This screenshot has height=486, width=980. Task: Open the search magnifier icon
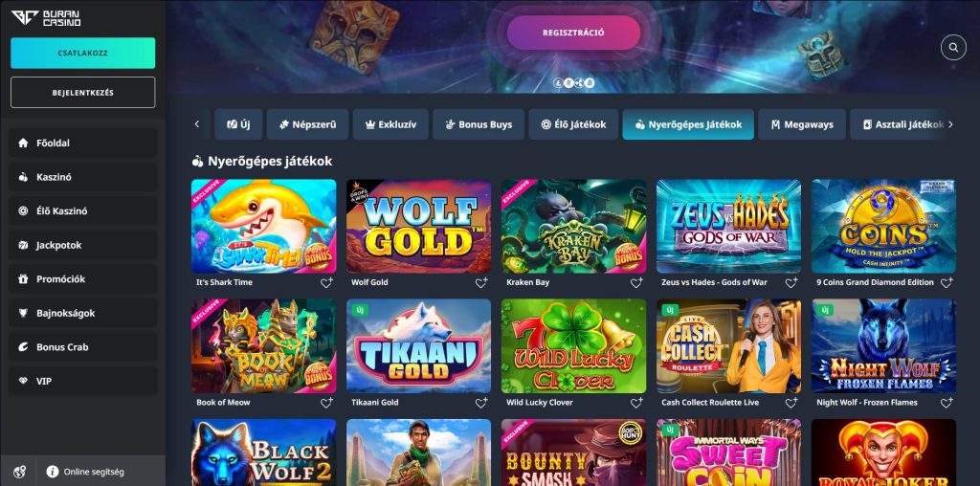(x=953, y=48)
